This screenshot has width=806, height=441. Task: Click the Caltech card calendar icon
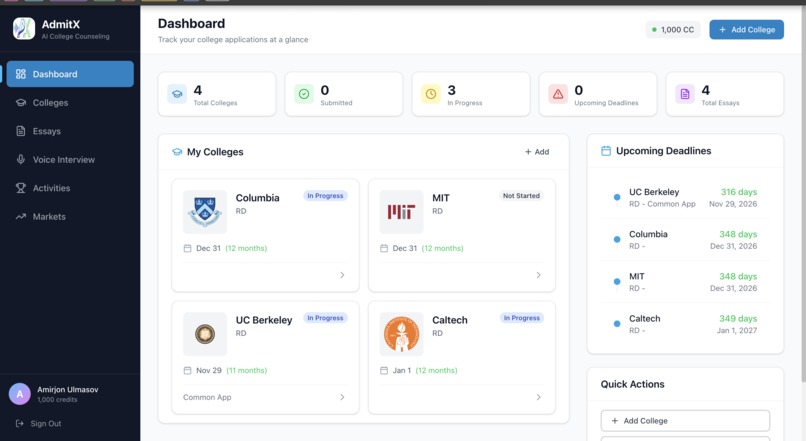[384, 371]
